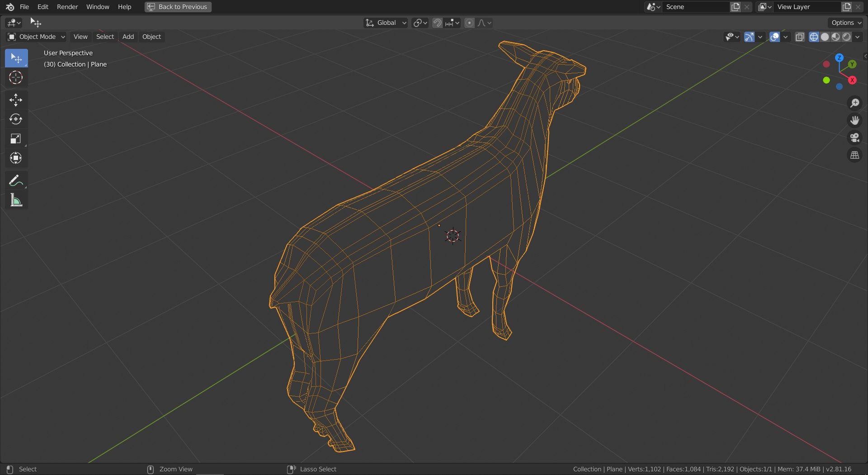Click the '(30) Collection | Plane' label

(x=75, y=64)
